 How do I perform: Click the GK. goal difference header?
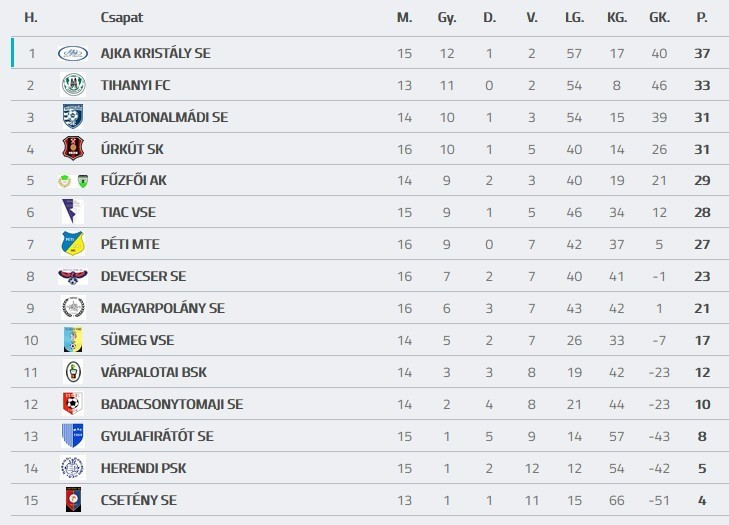tap(659, 18)
